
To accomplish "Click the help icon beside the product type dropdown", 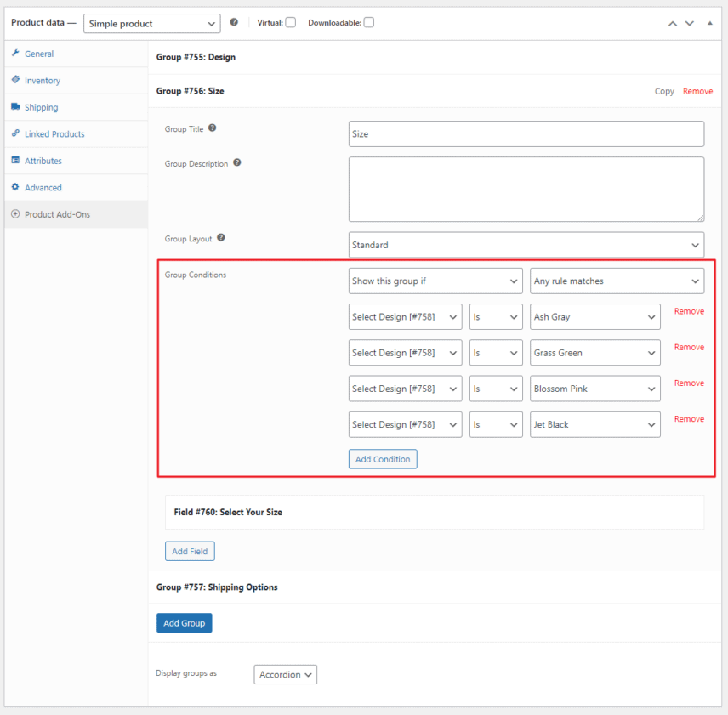I will point(234,22).
